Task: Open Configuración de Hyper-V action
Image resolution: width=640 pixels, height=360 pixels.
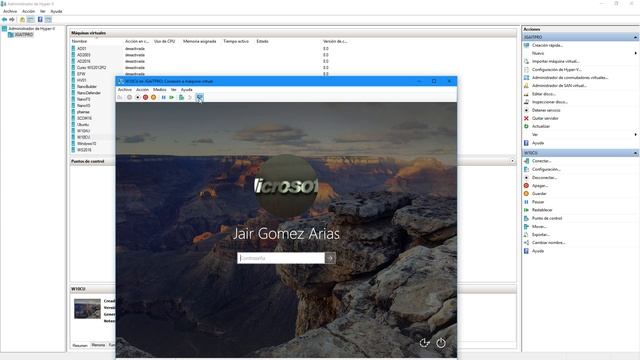Action: click(x=557, y=69)
